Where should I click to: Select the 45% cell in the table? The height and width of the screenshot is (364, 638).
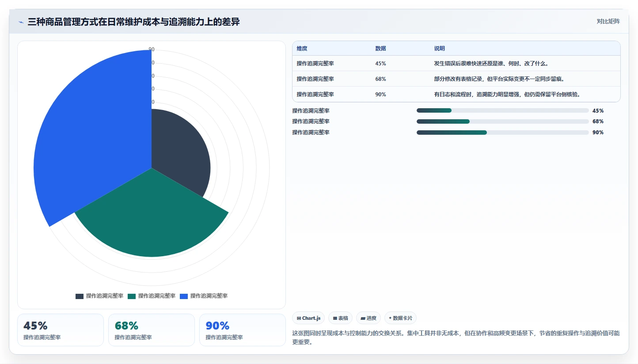point(381,64)
